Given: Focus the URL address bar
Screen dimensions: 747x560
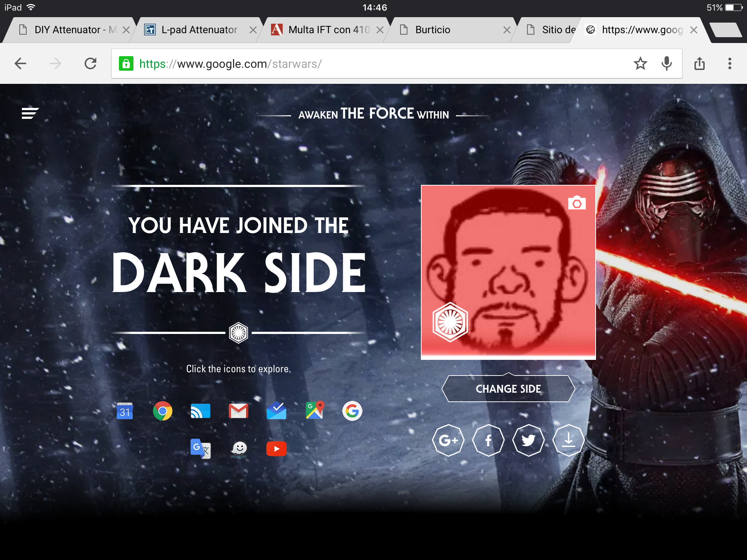Looking at the screenshot, I should [397, 63].
